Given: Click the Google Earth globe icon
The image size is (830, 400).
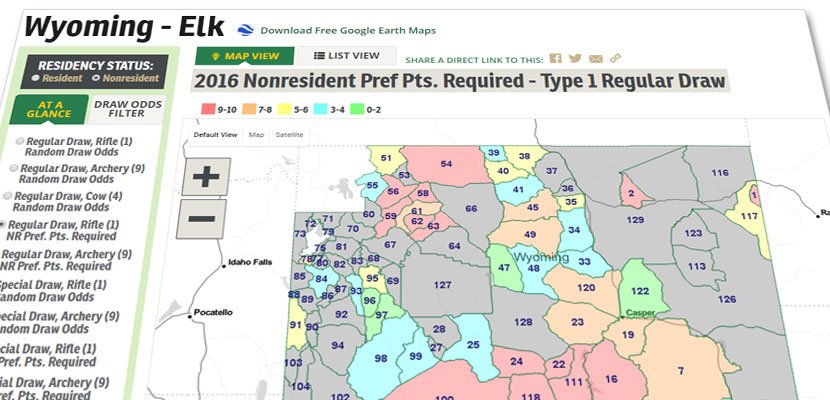Looking at the screenshot, I should tap(245, 30).
